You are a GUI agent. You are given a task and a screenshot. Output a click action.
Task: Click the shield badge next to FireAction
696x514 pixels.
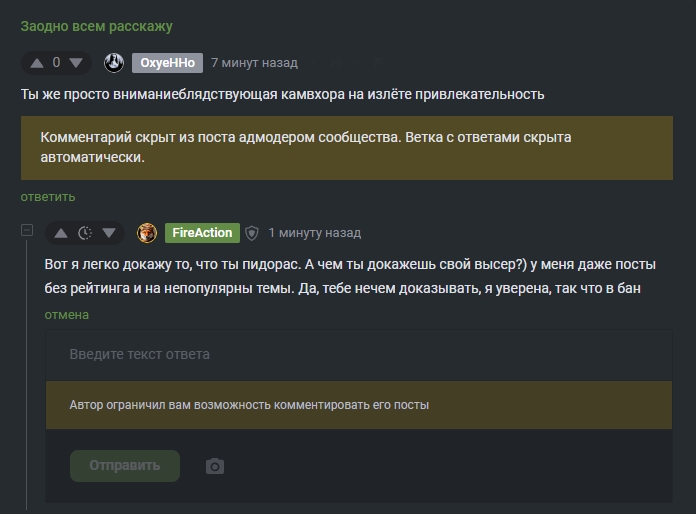252,233
